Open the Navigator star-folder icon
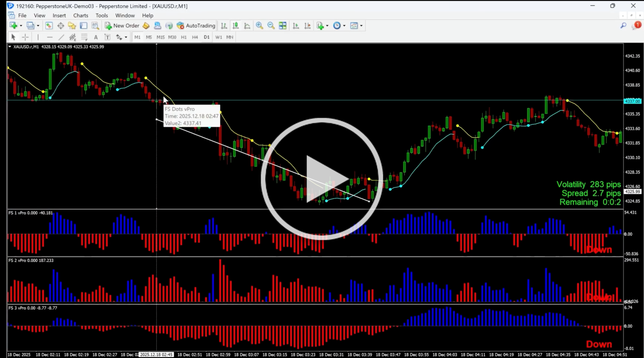This screenshot has height=358, width=644. pos(72,26)
